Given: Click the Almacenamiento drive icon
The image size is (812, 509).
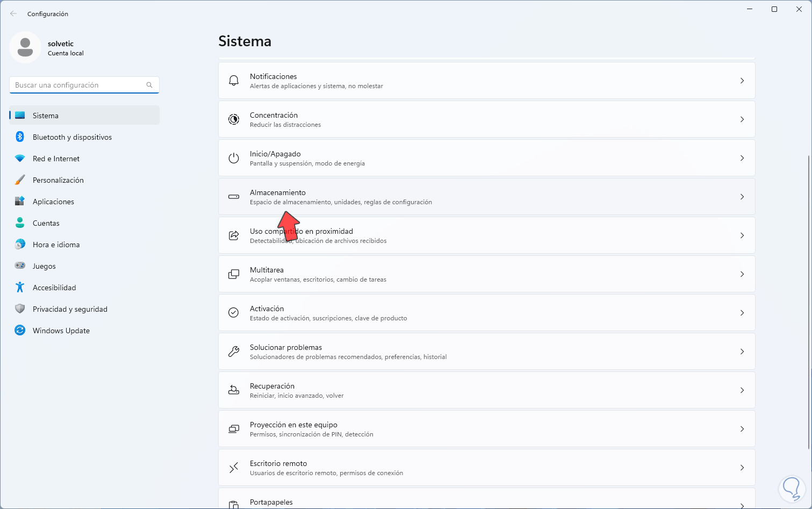Looking at the screenshot, I should 234,197.
